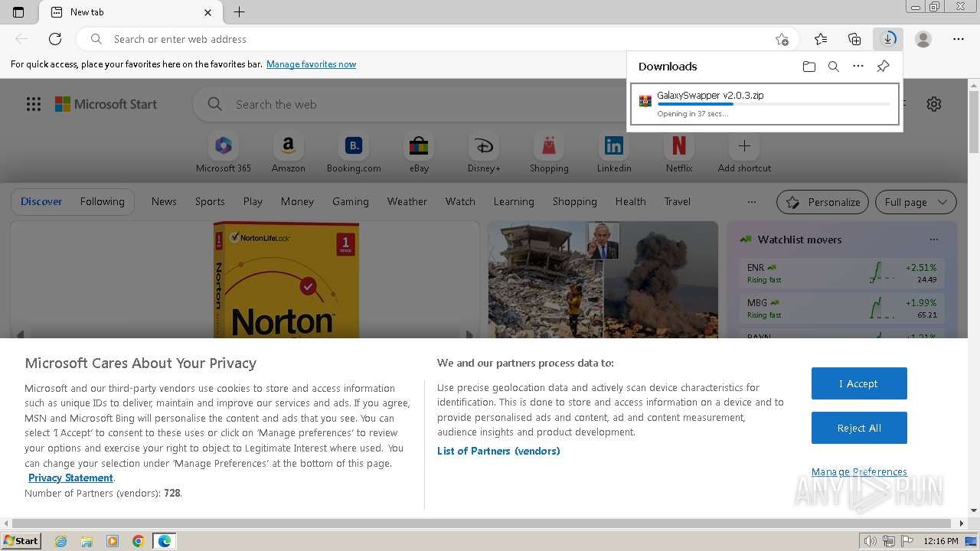This screenshot has width=980, height=551.
Task: Open the Microsoft Start app launcher grid
Action: 34,104
